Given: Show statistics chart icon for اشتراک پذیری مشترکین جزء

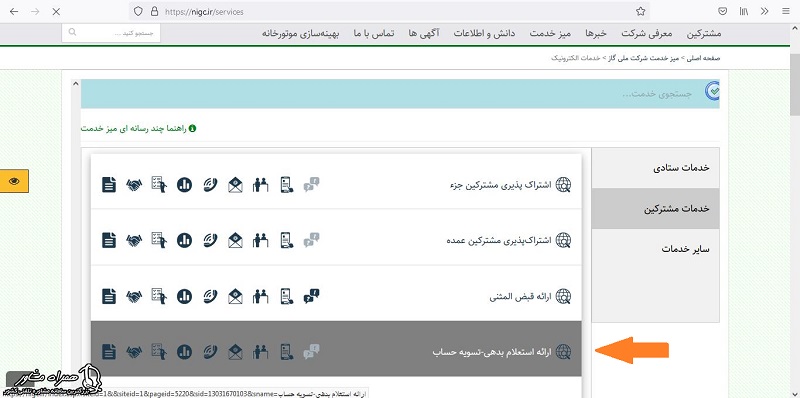Looking at the screenshot, I should [x=184, y=184].
